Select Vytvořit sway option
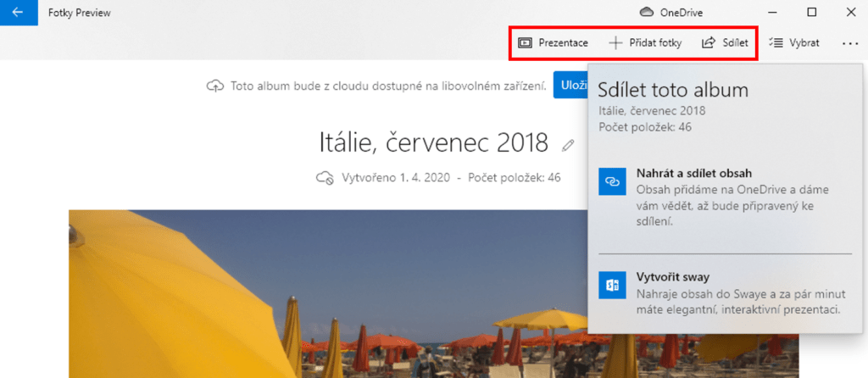Image resolution: width=868 pixels, height=378 pixels. (672, 277)
